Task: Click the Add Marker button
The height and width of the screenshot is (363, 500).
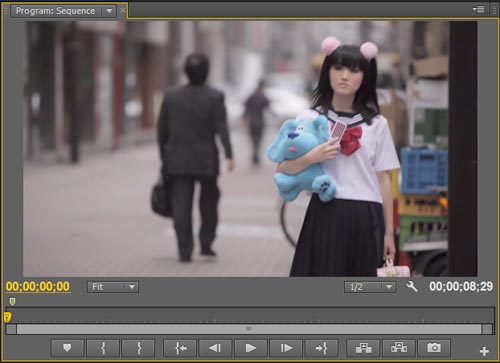Action: pos(67,348)
